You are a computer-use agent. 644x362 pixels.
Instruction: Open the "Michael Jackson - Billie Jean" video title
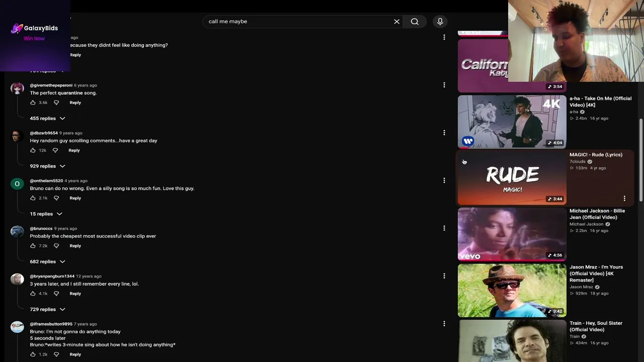pyautogui.click(x=597, y=214)
